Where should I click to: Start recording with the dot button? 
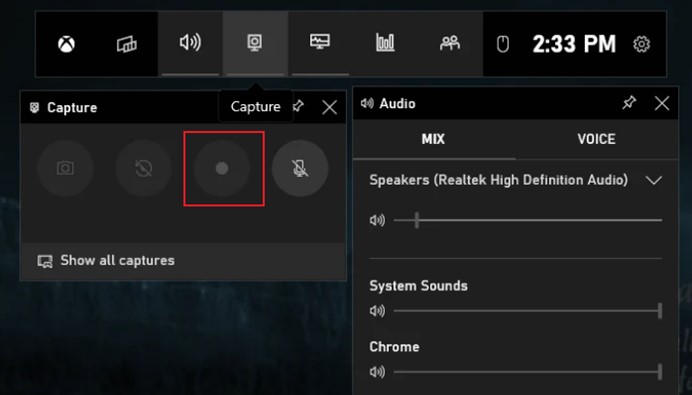pyautogui.click(x=222, y=168)
